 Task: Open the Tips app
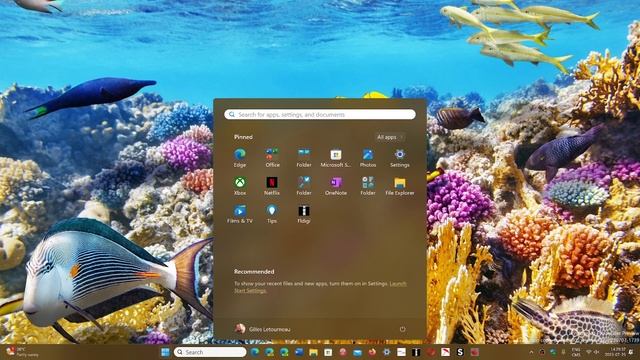pyautogui.click(x=272, y=214)
